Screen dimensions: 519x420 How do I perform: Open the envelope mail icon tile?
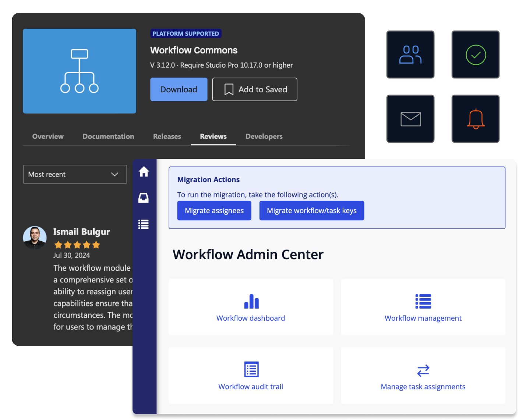click(x=410, y=119)
